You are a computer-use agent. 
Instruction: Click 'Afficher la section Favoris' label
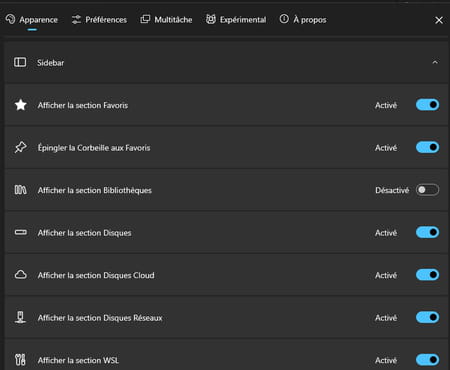click(x=83, y=105)
